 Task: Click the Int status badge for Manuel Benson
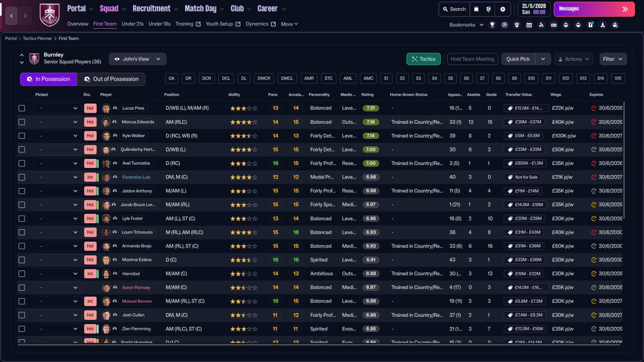point(90,301)
